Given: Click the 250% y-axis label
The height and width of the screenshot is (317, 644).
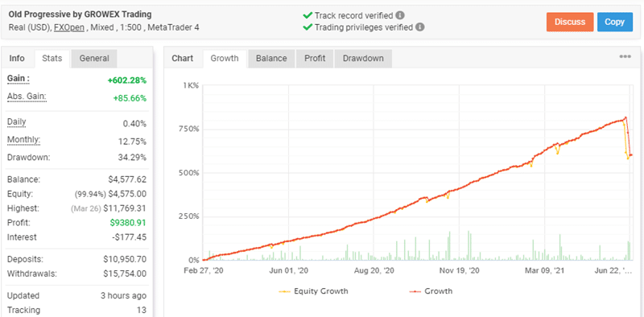Looking at the screenshot, I should click(x=190, y=216).
